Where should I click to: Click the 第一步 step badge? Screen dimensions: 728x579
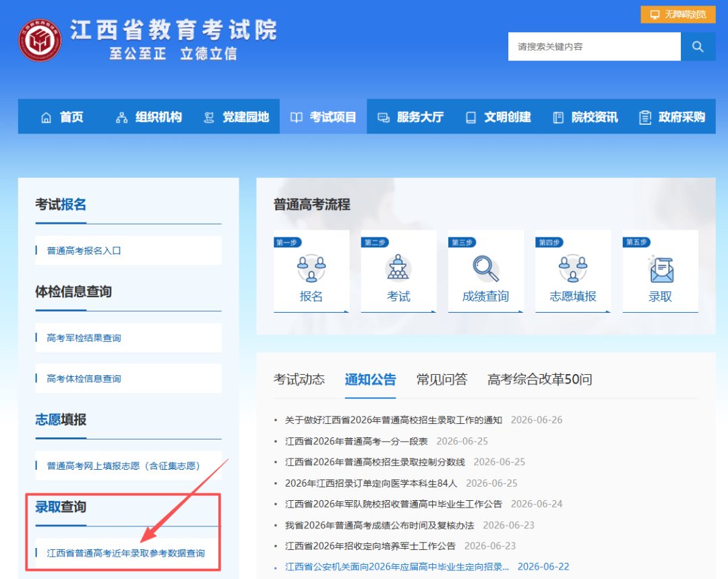pos(288,243)
